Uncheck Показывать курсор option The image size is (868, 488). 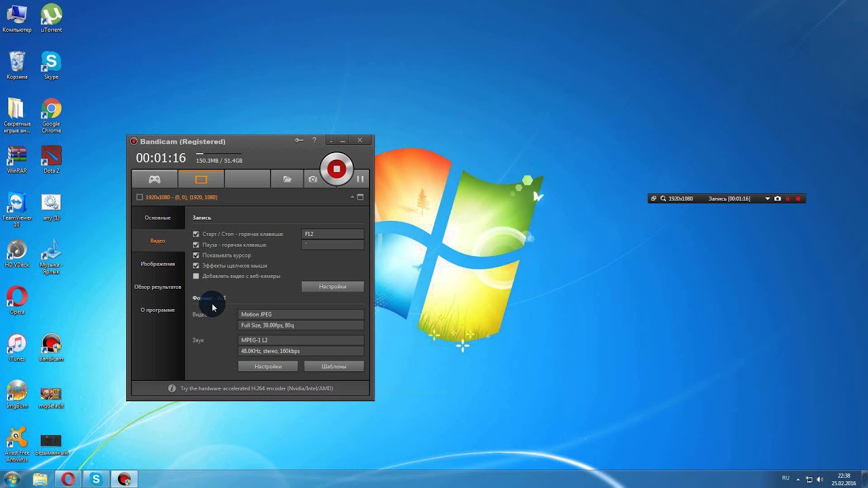pyautogui.click(x=196, y=256)
